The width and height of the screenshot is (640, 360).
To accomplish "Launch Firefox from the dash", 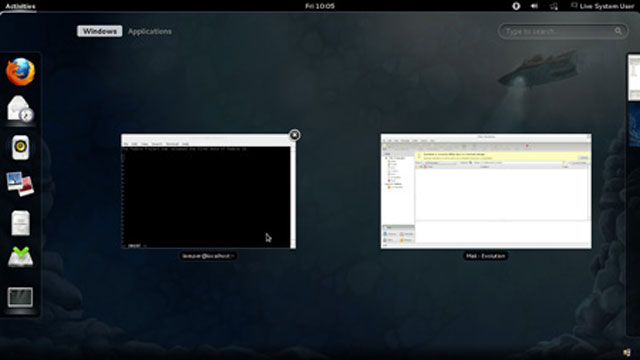I will tap(20, 72).
